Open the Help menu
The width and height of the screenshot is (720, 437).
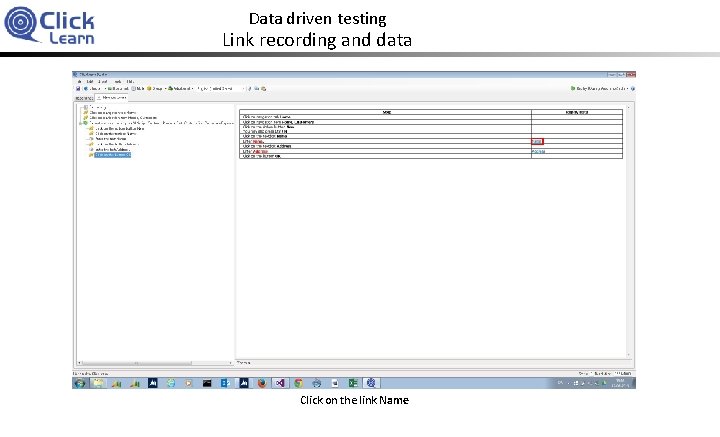130,82
